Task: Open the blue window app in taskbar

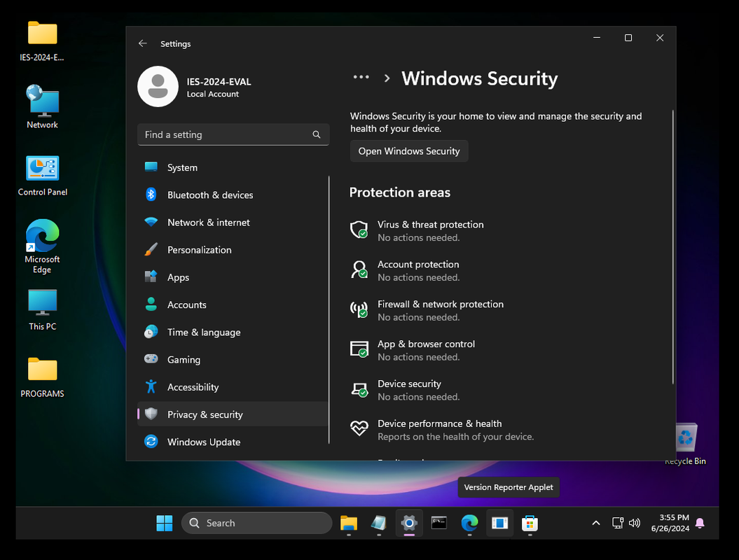Action: point(499,524)
